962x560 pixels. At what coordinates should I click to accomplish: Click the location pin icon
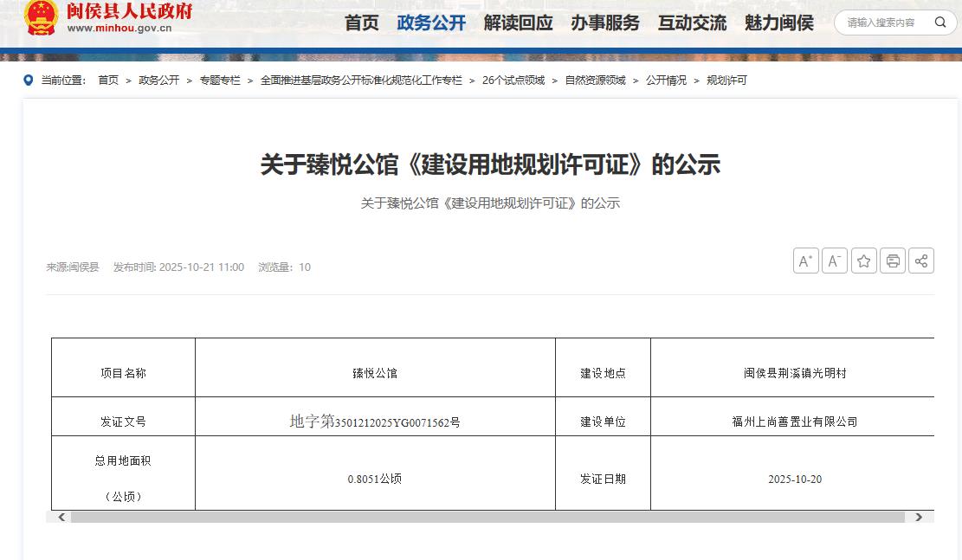29,80
